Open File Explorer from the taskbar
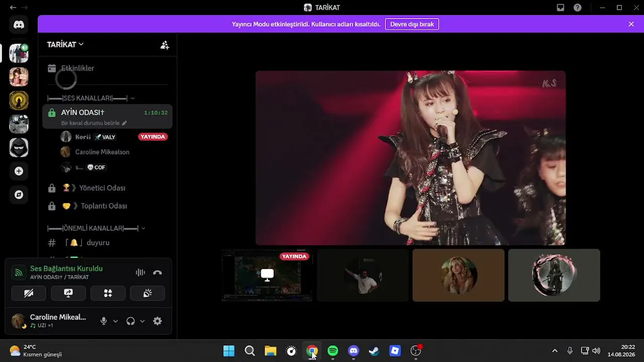Image resolution: width=644 pixels, height=362 pixels. (271, 351)
